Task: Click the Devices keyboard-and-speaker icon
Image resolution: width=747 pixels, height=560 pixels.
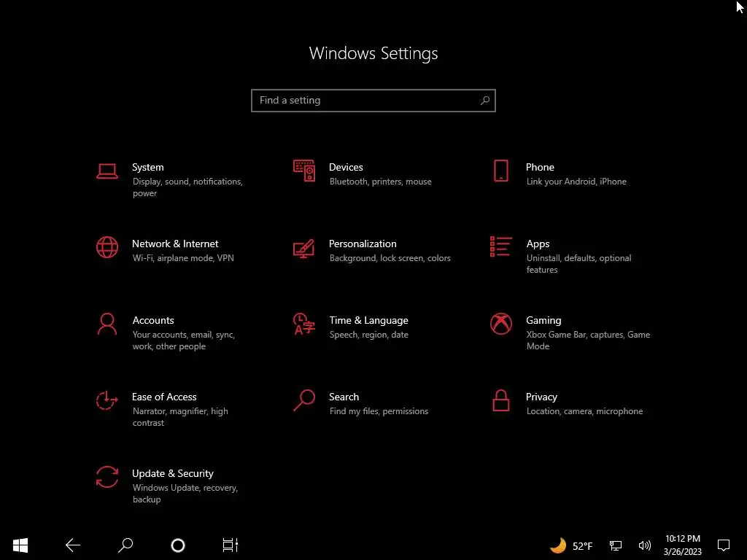Action: (x=304, y=171)
